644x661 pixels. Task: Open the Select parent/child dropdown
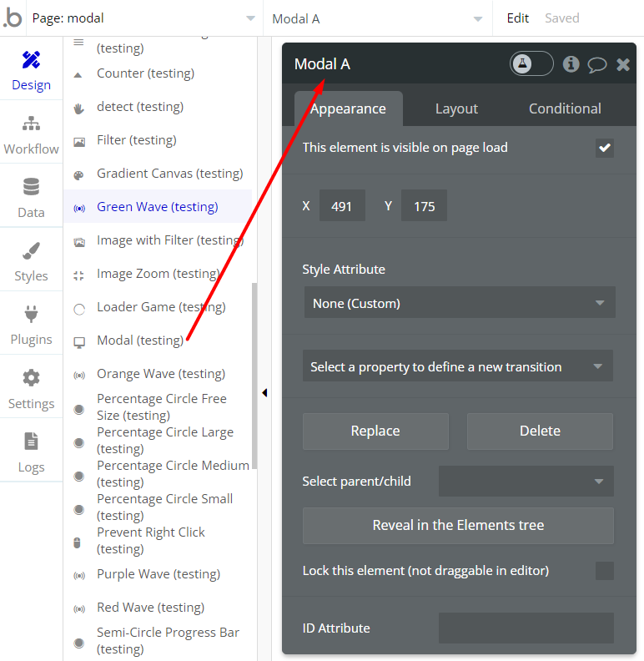pyautogui.click(x=526, y=481)
